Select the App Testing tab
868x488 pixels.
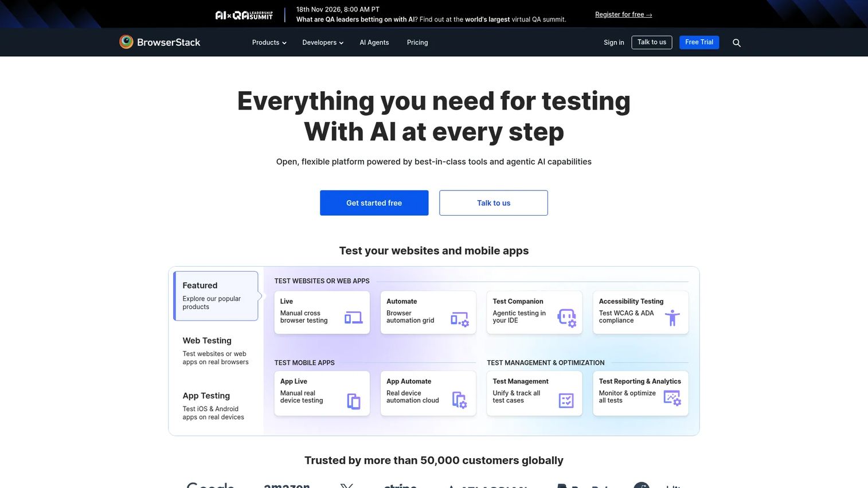(216, 405)
